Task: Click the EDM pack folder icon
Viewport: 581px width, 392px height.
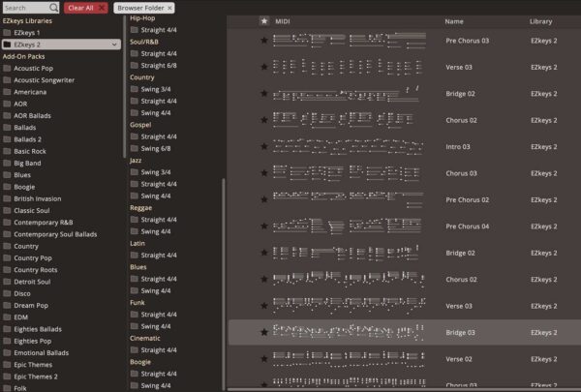Action: (7, 317)
